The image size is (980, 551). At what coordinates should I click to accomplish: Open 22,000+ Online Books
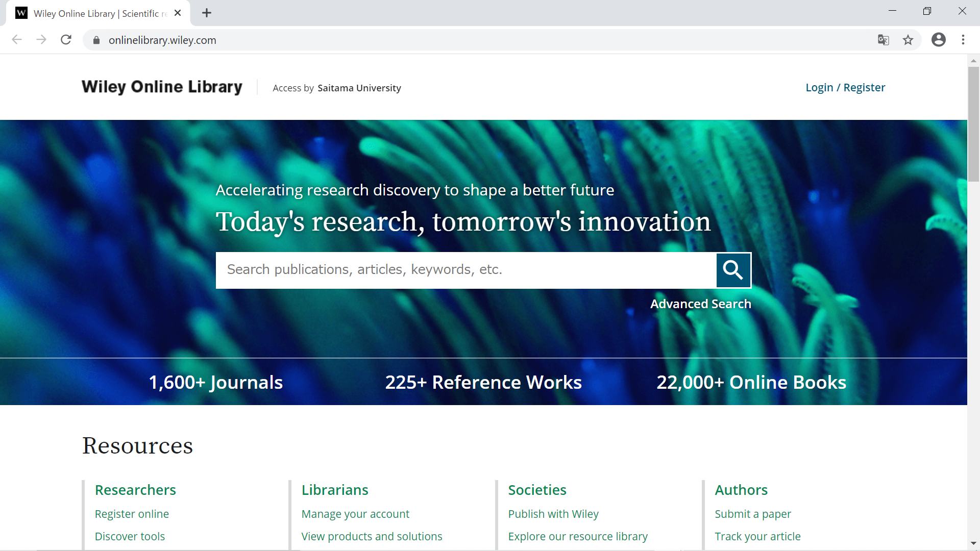(x=751, y=383)
